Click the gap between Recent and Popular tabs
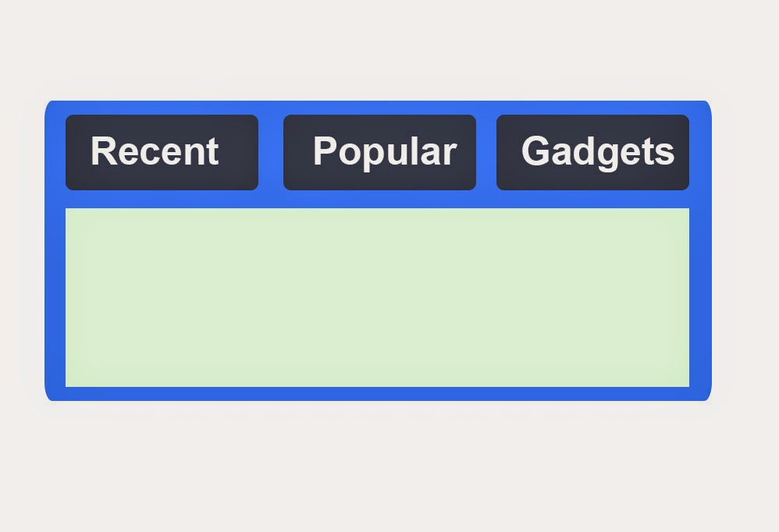 271,151
